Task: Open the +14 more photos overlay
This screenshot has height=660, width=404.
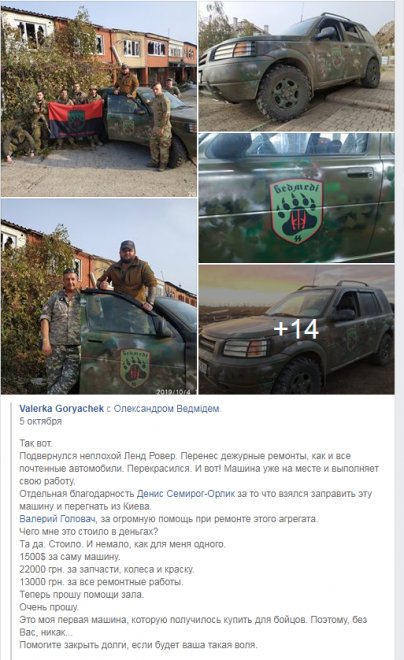Action: [296, 330]
